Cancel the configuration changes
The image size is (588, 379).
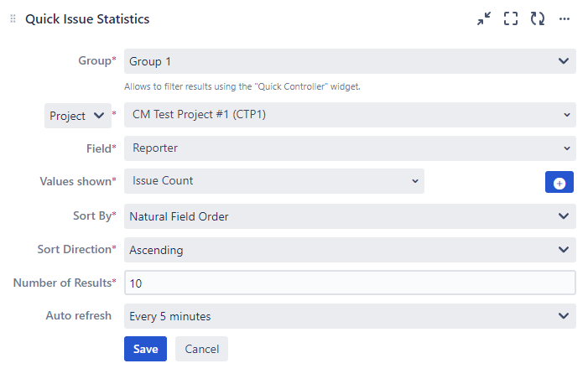pos(201,349)
